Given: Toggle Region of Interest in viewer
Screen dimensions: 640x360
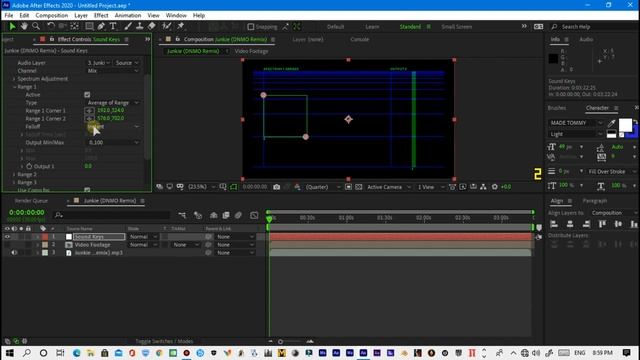Looking at the screenshot, I should [x=348, y=187].
